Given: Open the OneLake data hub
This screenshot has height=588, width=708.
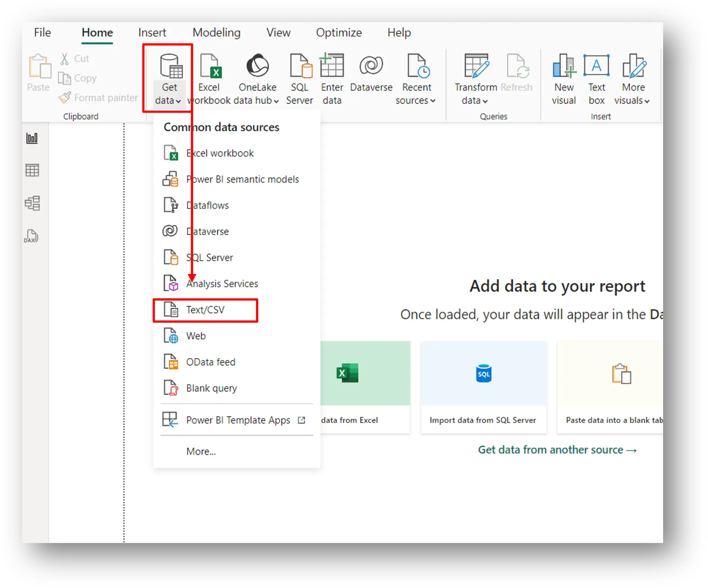Looking at the screenshot, I should 257,77.
